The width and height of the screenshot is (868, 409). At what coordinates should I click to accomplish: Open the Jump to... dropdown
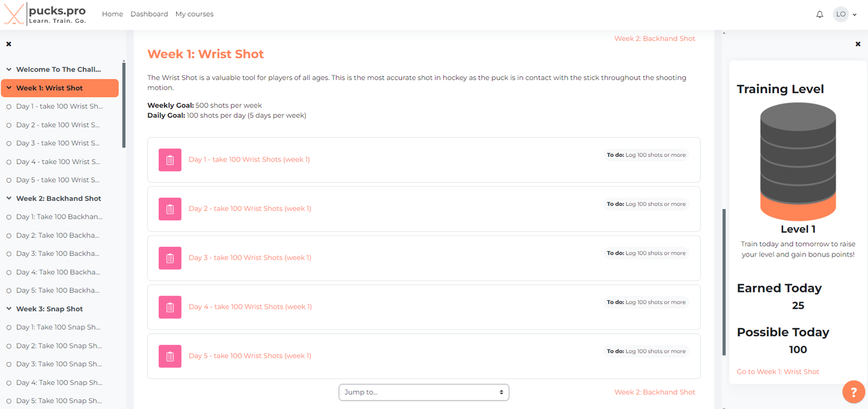(423, 392)
